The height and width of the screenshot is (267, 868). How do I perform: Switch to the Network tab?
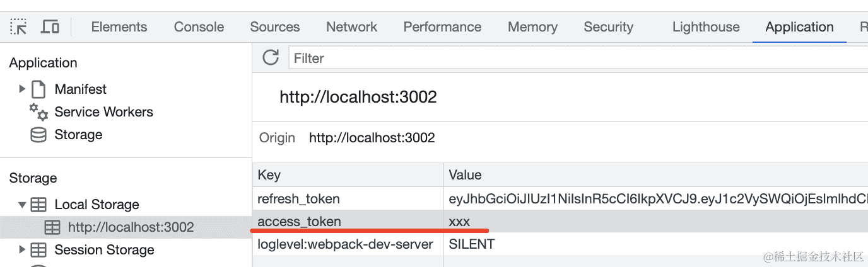351,27
